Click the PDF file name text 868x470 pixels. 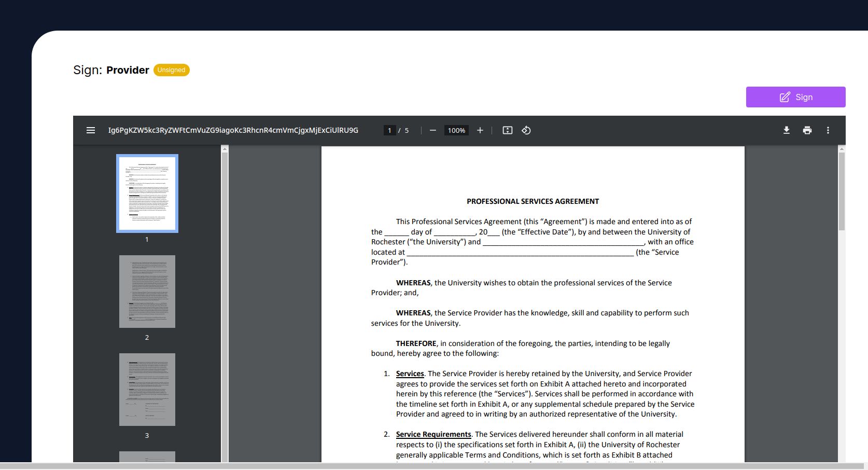pyautogui.click(x=233, y=130)
